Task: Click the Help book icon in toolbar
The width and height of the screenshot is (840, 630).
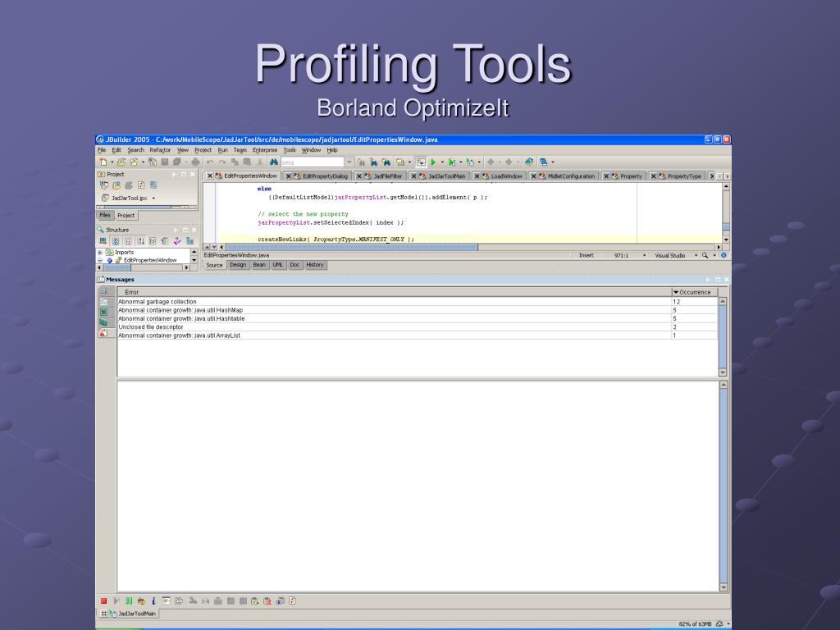Action: tap(529, 162)
